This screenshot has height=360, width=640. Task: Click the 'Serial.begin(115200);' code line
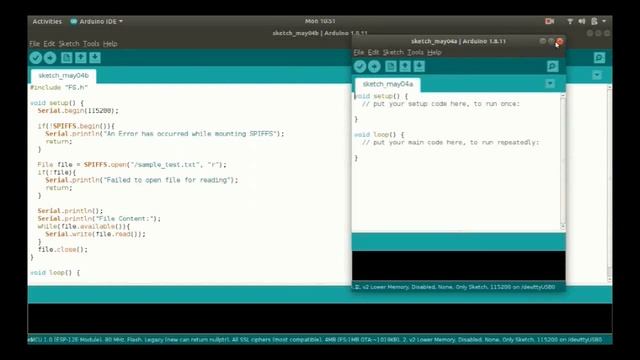pos(78,111)
